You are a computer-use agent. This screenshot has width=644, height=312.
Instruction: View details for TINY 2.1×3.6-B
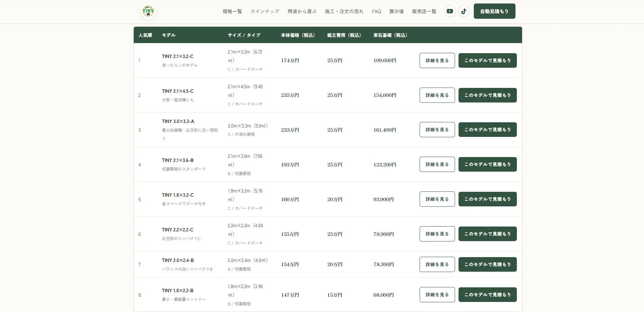click(x=437, y=164)
